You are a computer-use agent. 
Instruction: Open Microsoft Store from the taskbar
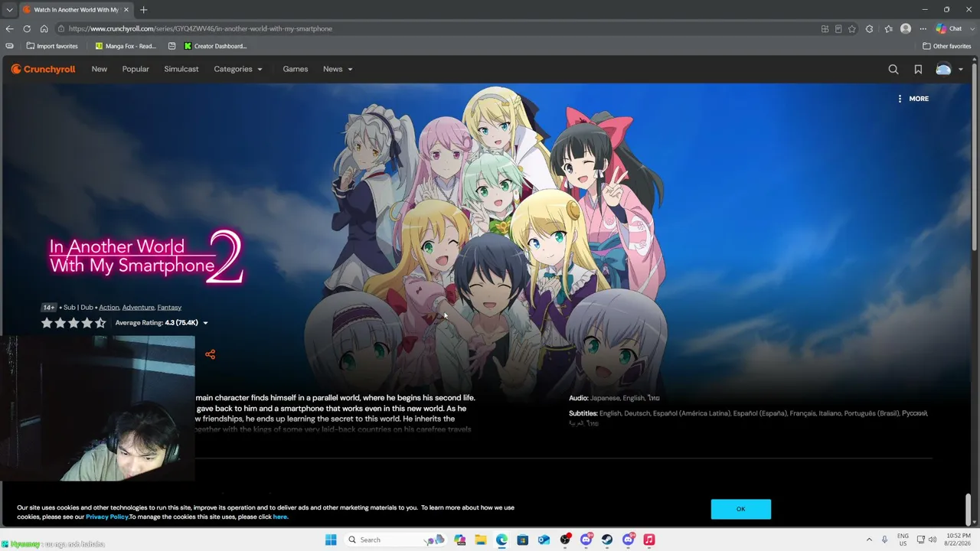coord(523,540)
